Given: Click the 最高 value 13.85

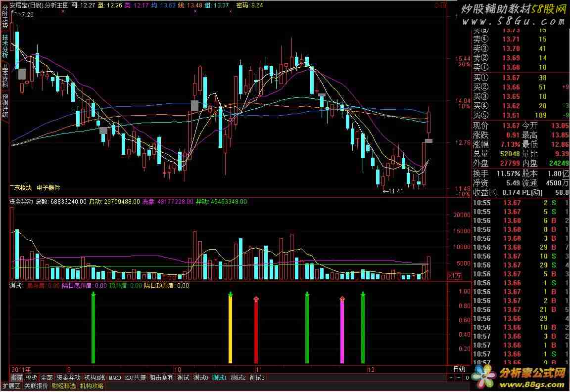Looking at the screenshot, I should point(560,135).
